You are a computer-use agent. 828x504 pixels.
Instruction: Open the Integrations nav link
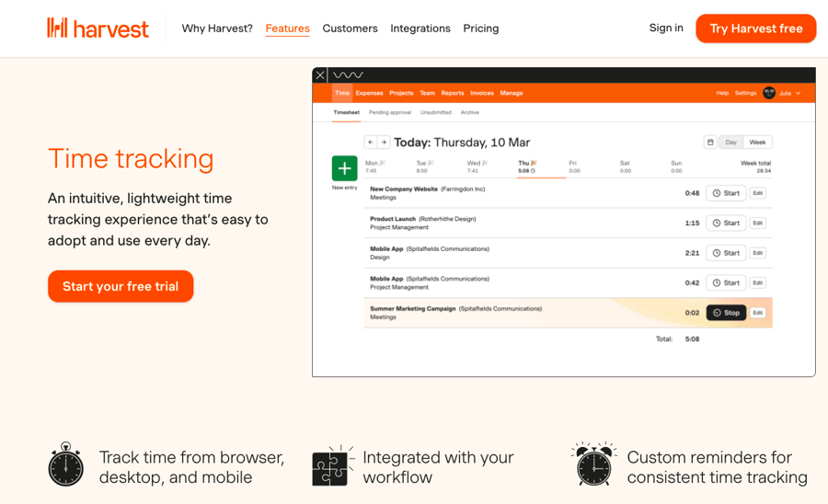[420, 29]
